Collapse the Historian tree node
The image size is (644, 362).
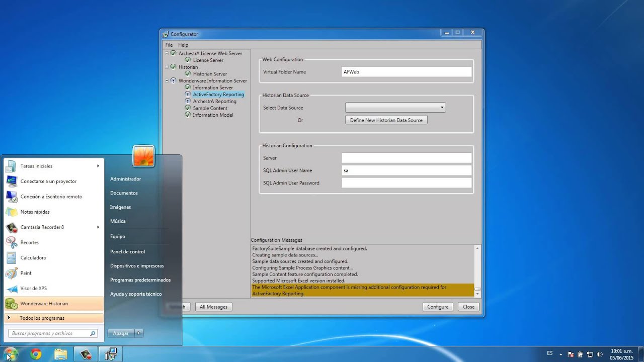(167, 67)
